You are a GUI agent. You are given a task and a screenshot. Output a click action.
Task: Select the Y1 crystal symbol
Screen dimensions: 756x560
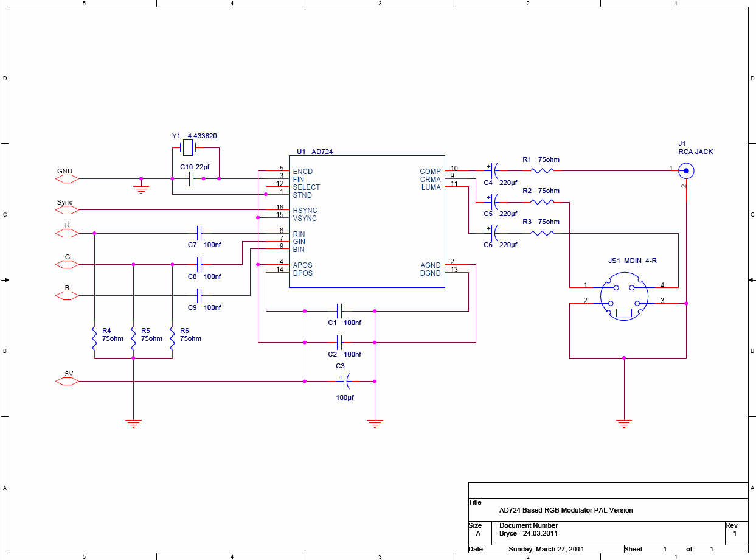pos(188,147)
